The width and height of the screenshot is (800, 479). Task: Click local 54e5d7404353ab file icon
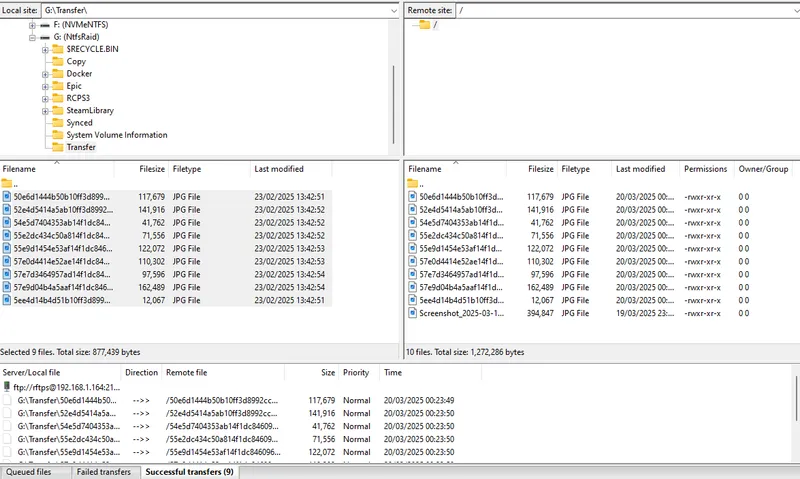[x=7, y=222]
